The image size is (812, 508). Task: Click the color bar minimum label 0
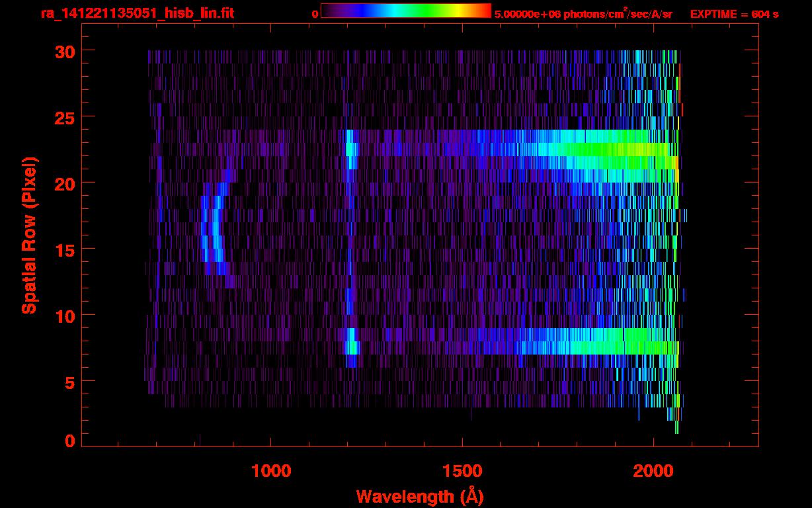pos(315,14)
